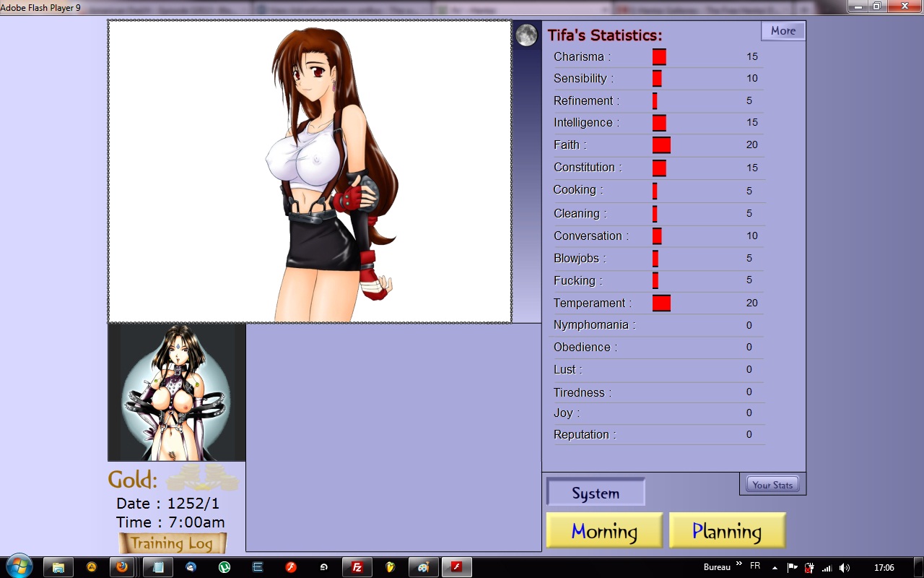Select the 'Charisma :' label

coord(582,56)
